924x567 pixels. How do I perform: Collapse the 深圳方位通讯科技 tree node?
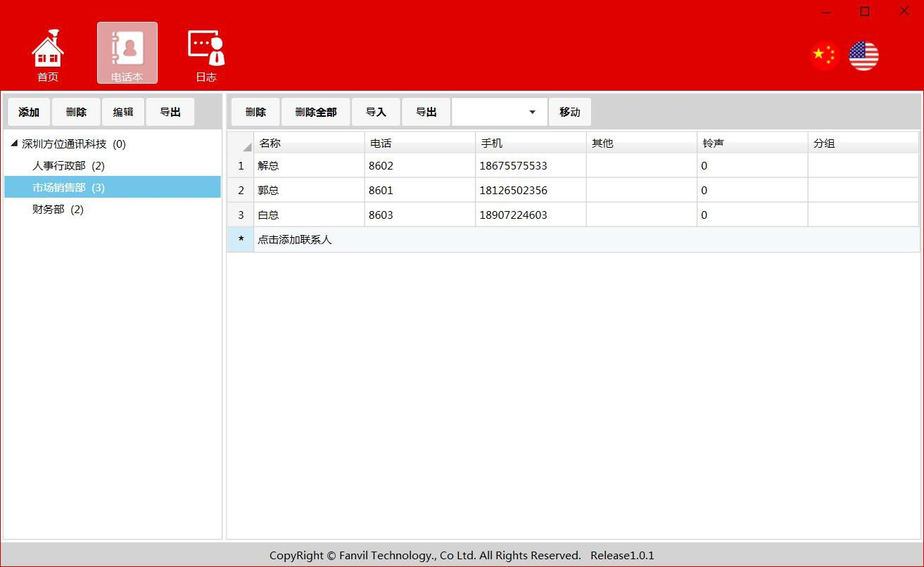point(14,144)
